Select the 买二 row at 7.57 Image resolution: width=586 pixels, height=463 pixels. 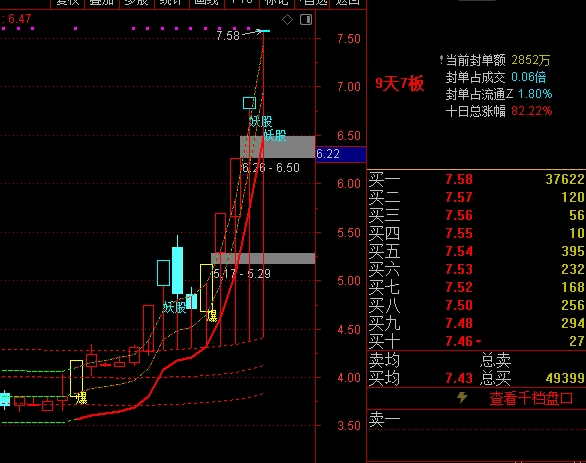point(476,197)
